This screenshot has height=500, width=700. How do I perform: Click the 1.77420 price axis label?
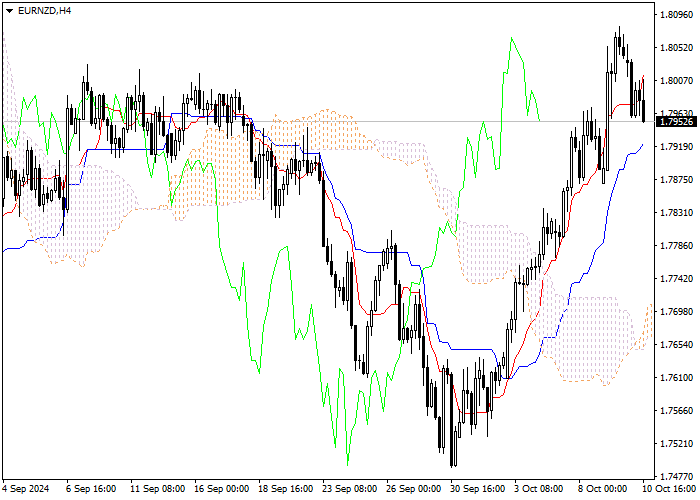pyautogui.click(x=677, y=279)
